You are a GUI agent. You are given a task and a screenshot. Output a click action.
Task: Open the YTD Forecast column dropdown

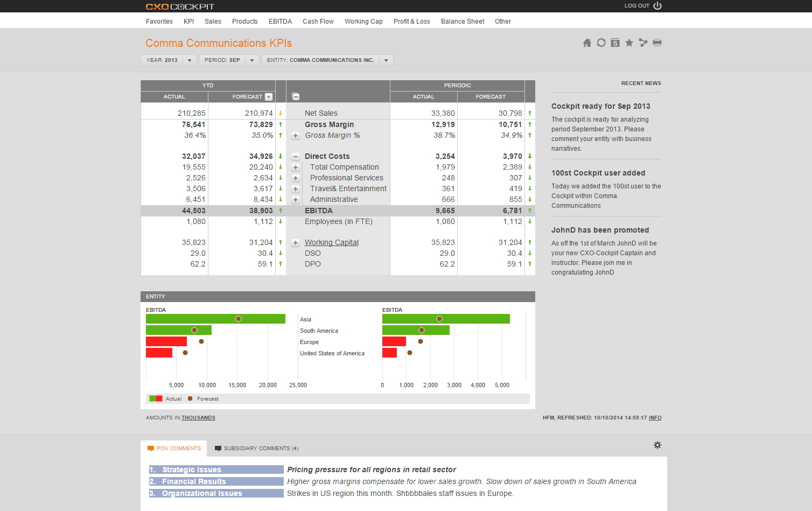point(269,97)
